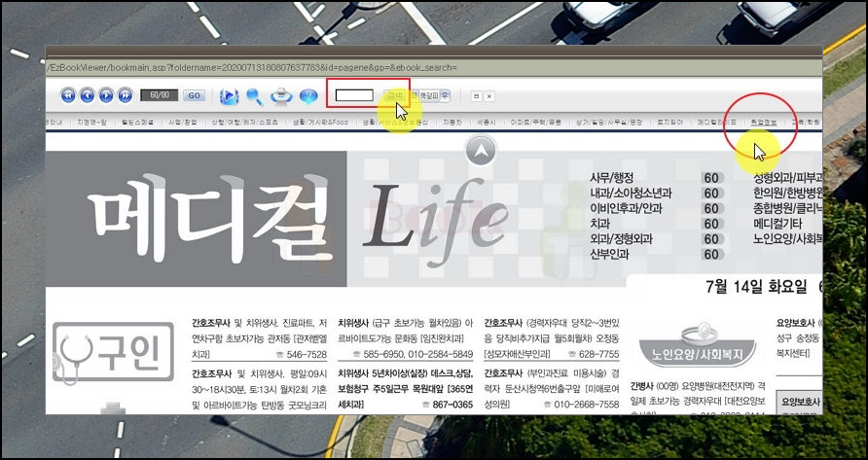Click the 60/80 page number box
The image size is (868, 460).
(160, 95)
